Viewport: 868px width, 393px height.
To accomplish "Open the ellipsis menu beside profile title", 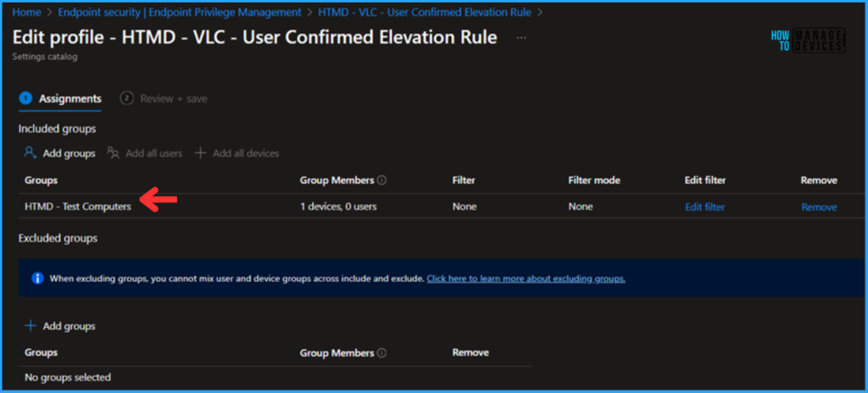I will coord(521,37).
